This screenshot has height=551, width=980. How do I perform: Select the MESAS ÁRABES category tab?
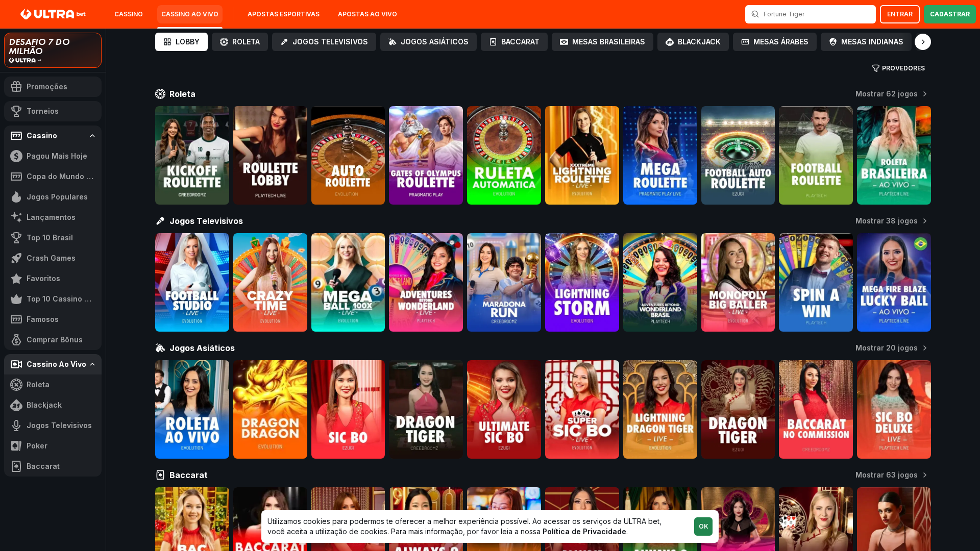[775, 42]
